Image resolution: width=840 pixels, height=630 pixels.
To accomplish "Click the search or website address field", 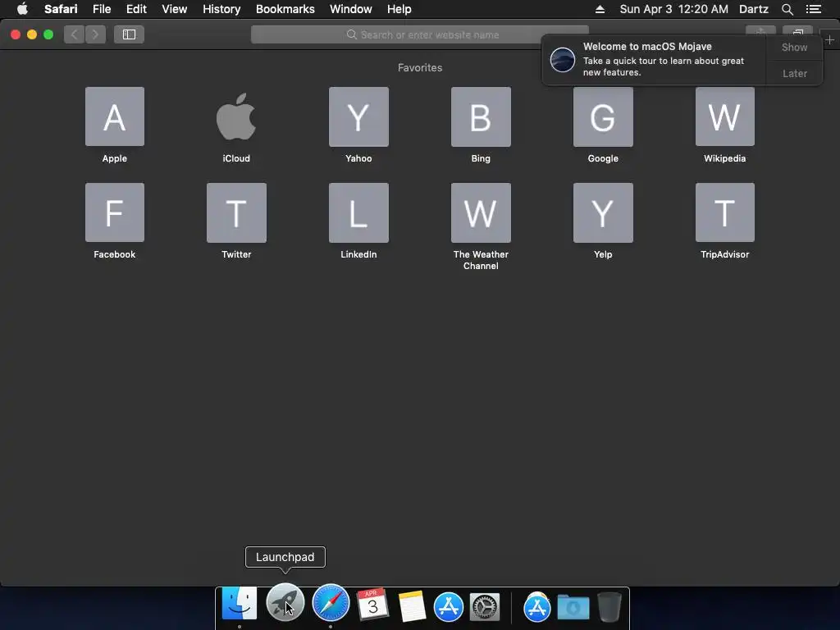I will (x=419, y=34).
